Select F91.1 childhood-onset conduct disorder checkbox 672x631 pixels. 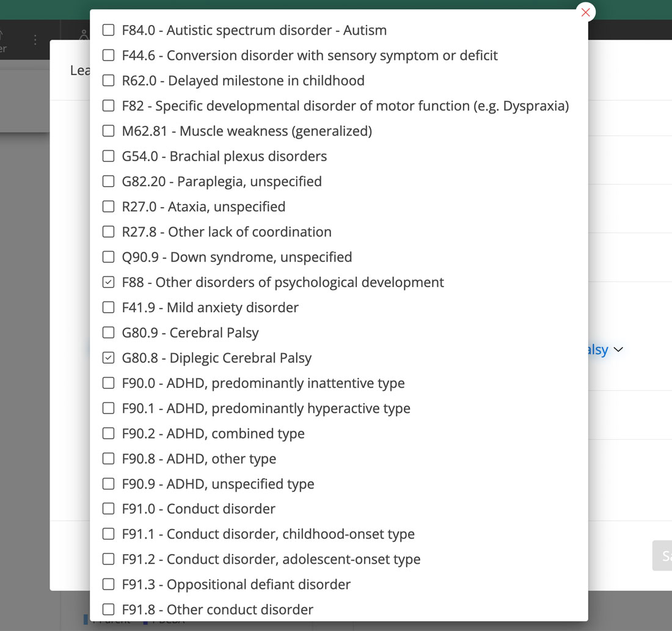click(x=108, y=534)
